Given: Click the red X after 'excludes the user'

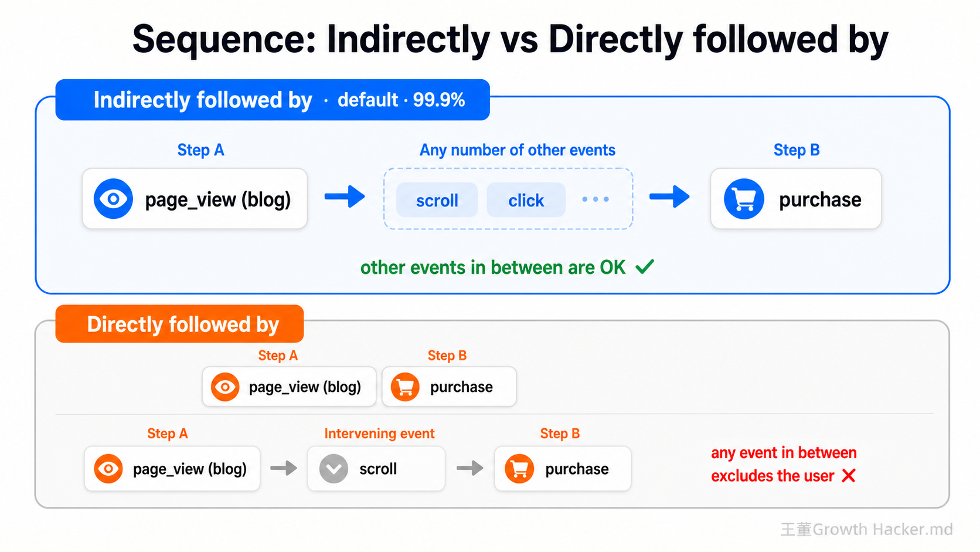Looking at the screenshot, I should [x=848, y=476].
